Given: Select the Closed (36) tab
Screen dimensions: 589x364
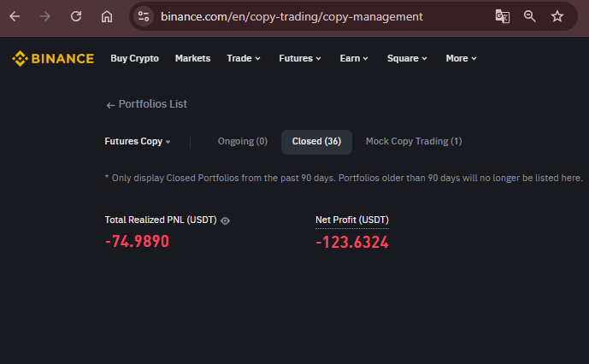Looking at the screenshot, I should pos(316,142).
